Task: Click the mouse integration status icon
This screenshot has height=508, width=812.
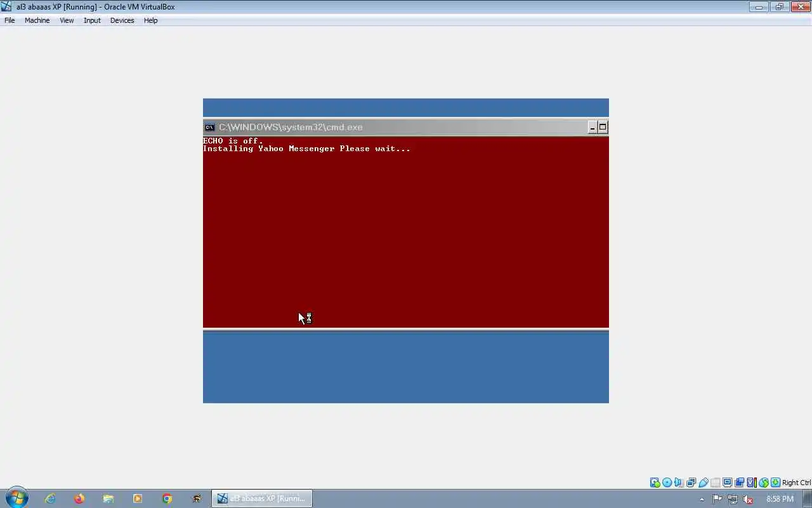Action: [x=764, y=483]
